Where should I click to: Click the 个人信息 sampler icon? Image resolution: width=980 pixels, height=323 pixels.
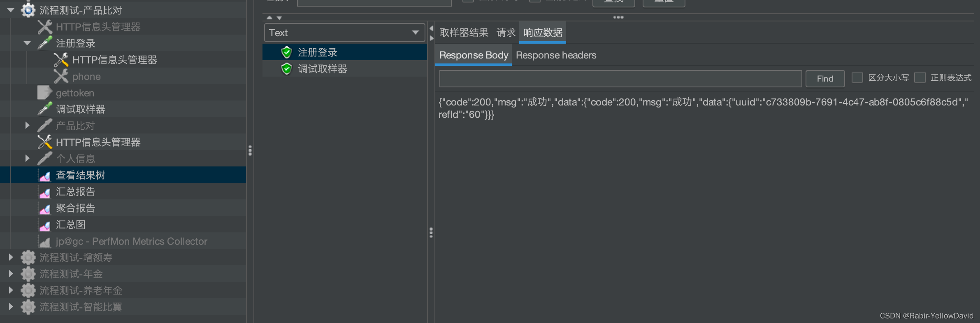[44, 159]
